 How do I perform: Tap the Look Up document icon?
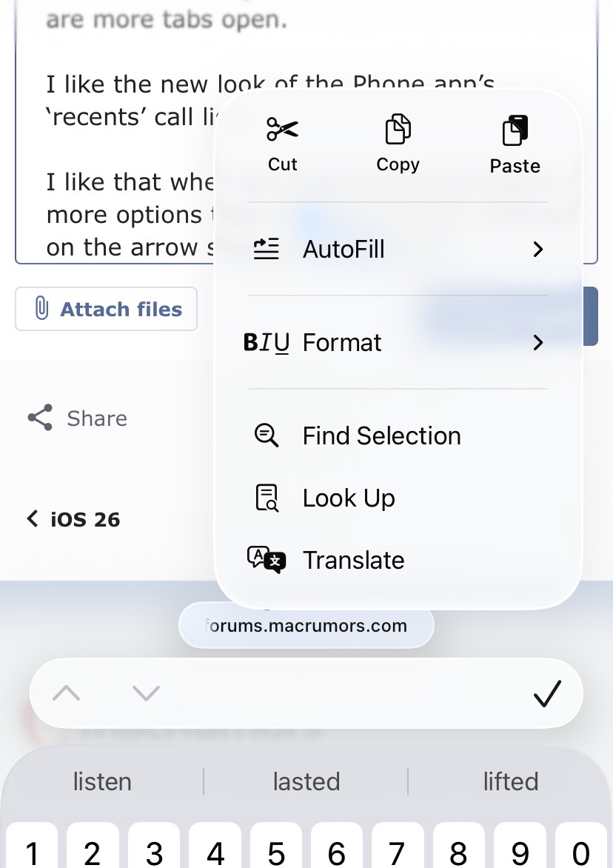[266, 498]
